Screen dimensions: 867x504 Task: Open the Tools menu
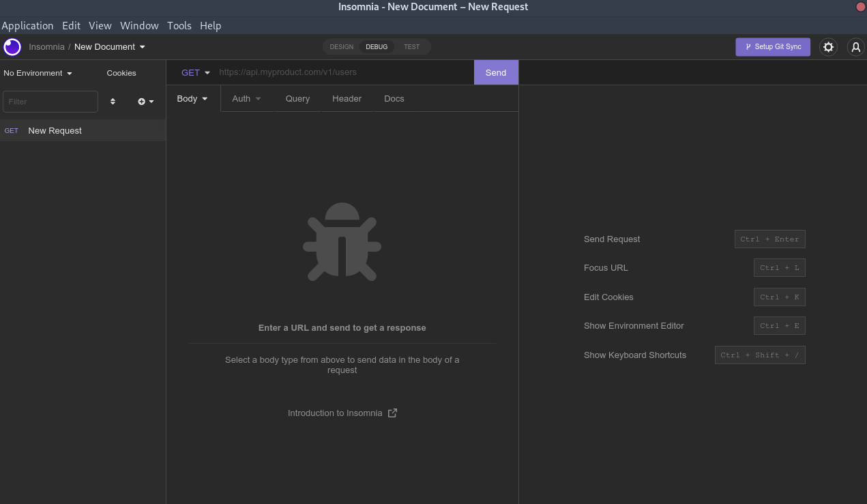tap(179, 26)
